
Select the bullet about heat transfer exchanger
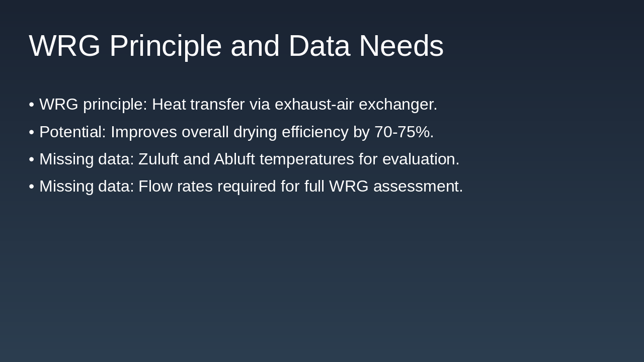238,105
